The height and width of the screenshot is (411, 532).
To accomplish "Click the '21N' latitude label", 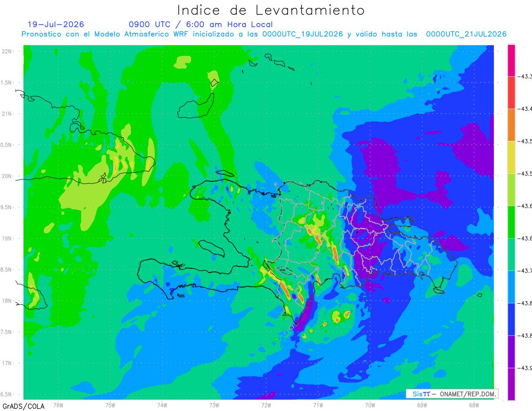I will [7, 114].
